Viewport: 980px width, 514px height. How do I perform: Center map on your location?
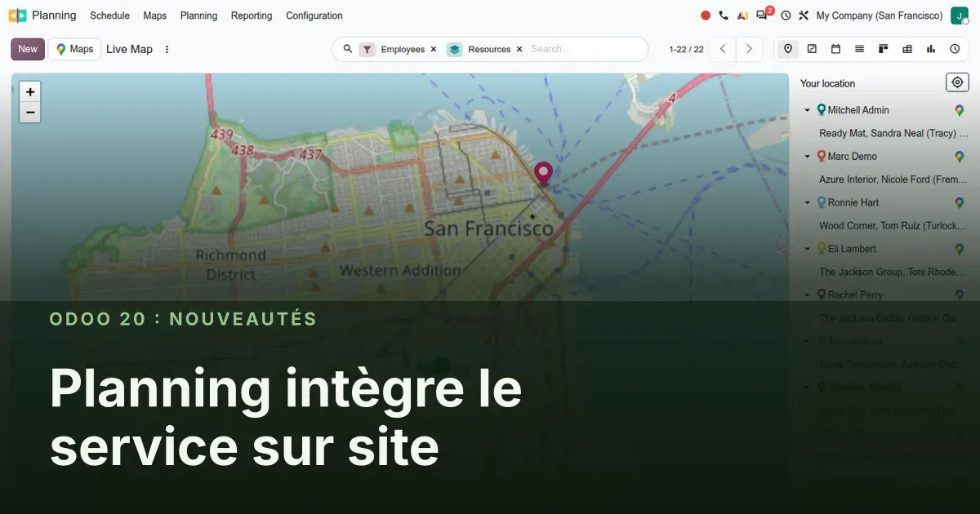[957, 82]
